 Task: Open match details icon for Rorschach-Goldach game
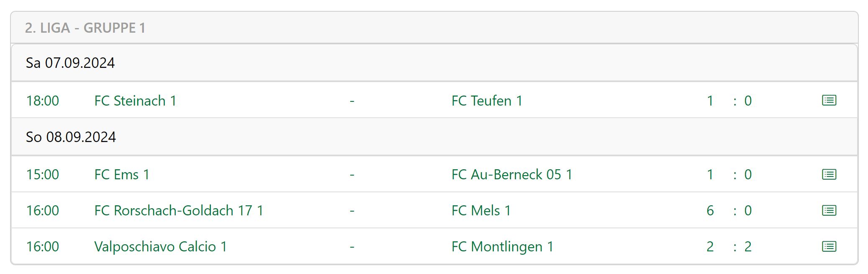(829, 210)
